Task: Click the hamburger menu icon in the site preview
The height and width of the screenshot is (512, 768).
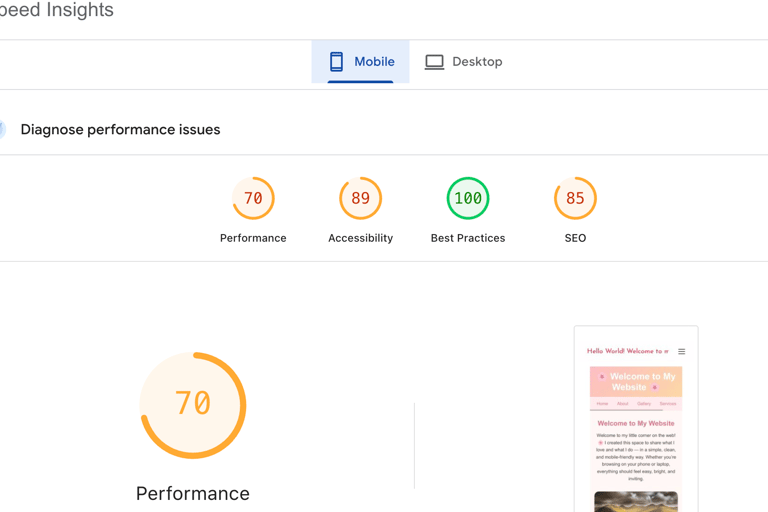Action: pyautogui.click(x=682, y=352)
